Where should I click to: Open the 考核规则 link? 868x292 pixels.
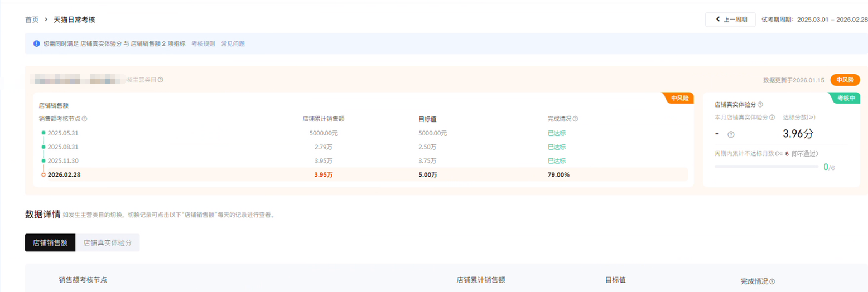(203, 43)
